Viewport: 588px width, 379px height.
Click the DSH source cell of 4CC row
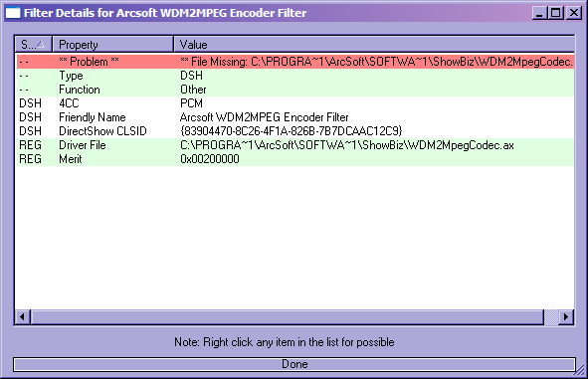pyautogui.click(x=31, y=103)
